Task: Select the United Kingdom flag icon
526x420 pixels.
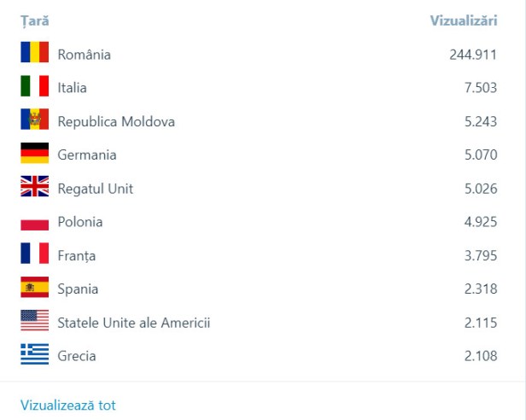Action: 34,188
